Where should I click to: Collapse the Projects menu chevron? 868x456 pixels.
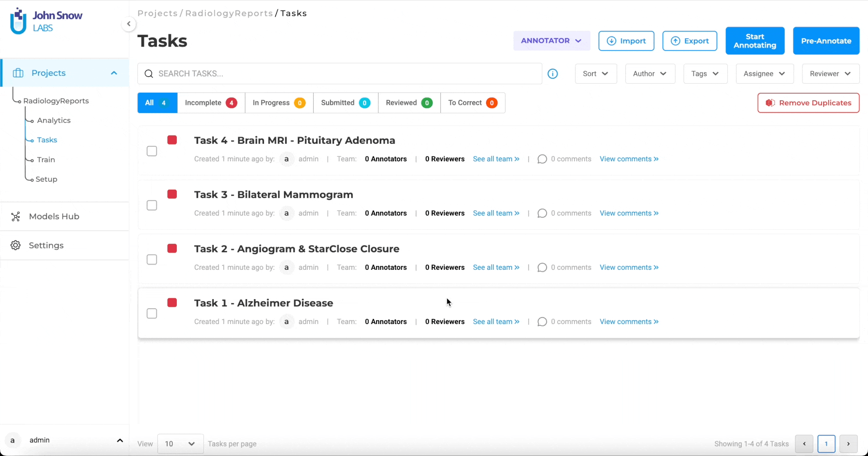pos(114,73)
